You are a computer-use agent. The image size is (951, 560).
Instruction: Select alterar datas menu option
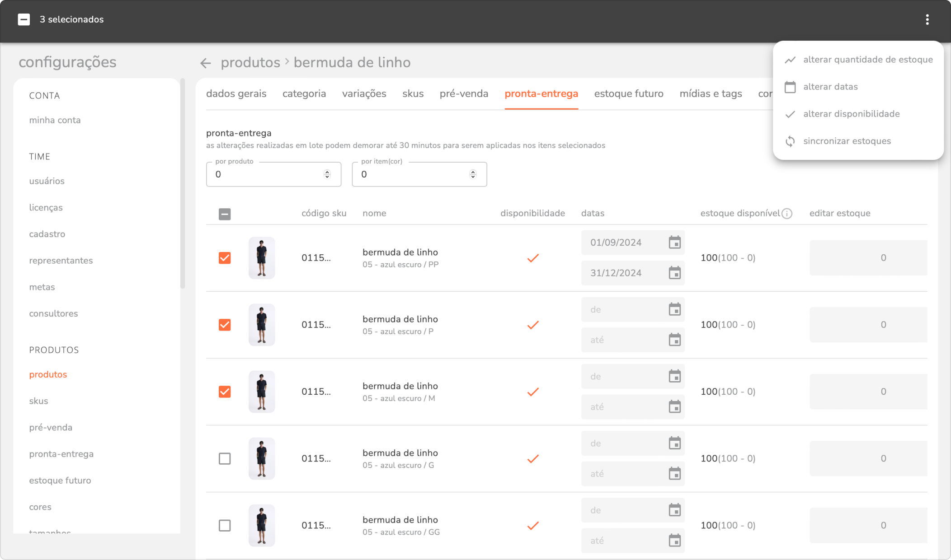click(x=830, y=87)
